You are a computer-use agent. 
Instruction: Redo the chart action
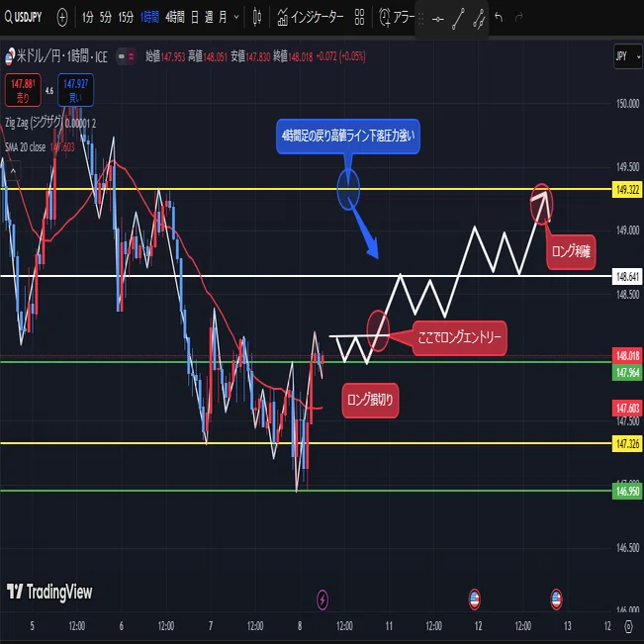pos(519,17)
